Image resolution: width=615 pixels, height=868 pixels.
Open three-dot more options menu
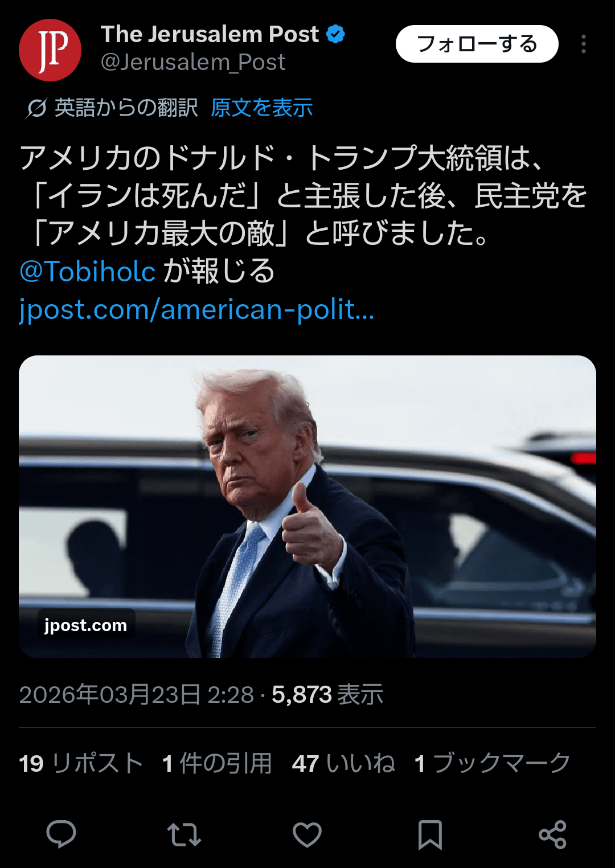click(x=584, y=44)
